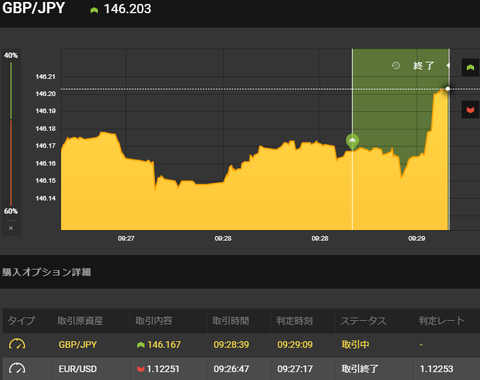Click the entry rate 1.12251
The image size is (480, 380).
(x=163, y=369)
